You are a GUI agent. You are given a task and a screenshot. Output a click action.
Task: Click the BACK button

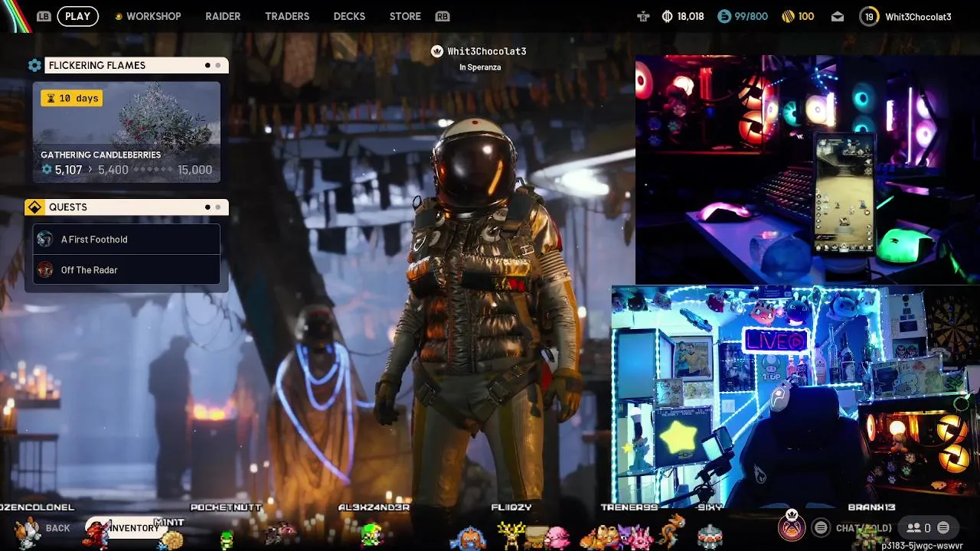pos(57,528)
